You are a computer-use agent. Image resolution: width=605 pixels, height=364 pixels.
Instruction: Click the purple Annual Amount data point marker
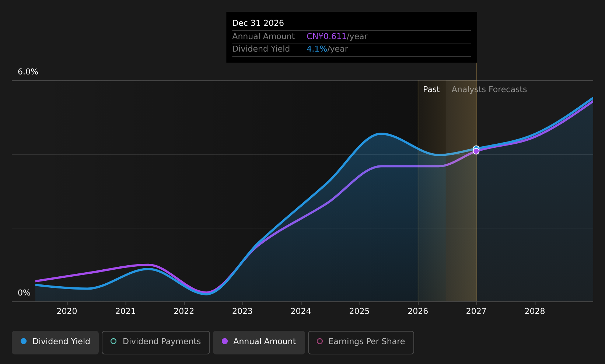click(x=476, y=151)
